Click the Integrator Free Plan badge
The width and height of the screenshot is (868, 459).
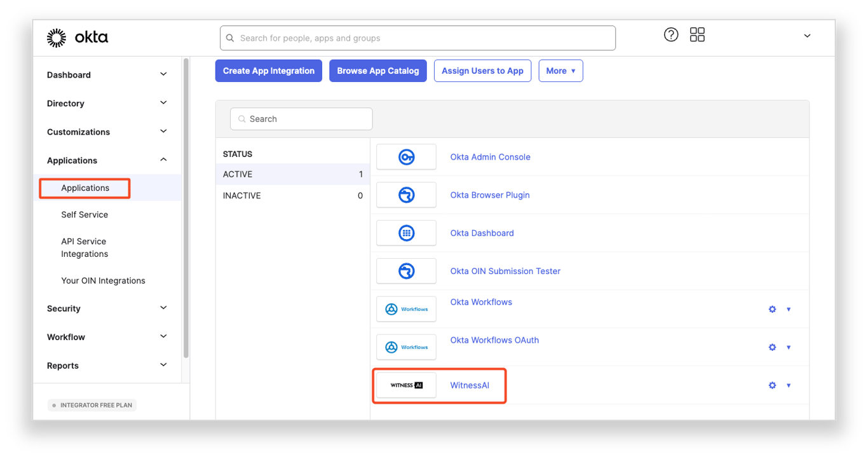[x=92, y=405]
